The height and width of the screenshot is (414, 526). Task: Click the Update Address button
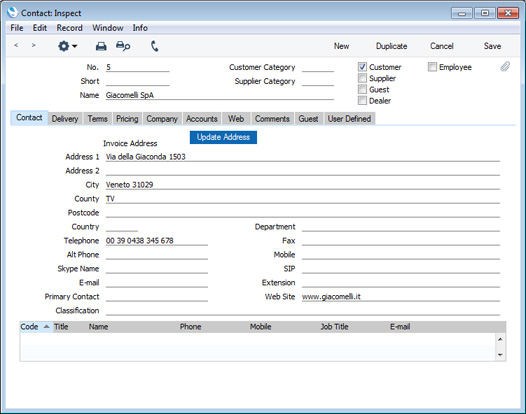223,137
